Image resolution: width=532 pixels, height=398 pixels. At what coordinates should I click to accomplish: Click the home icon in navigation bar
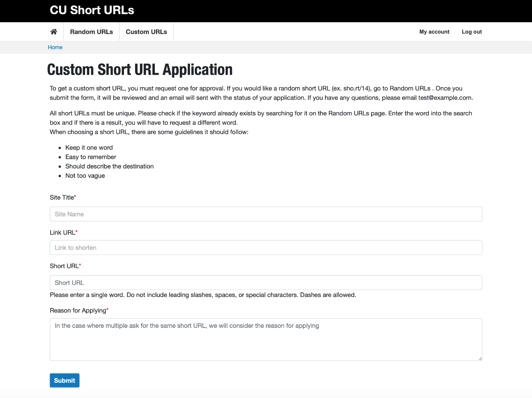54,32
